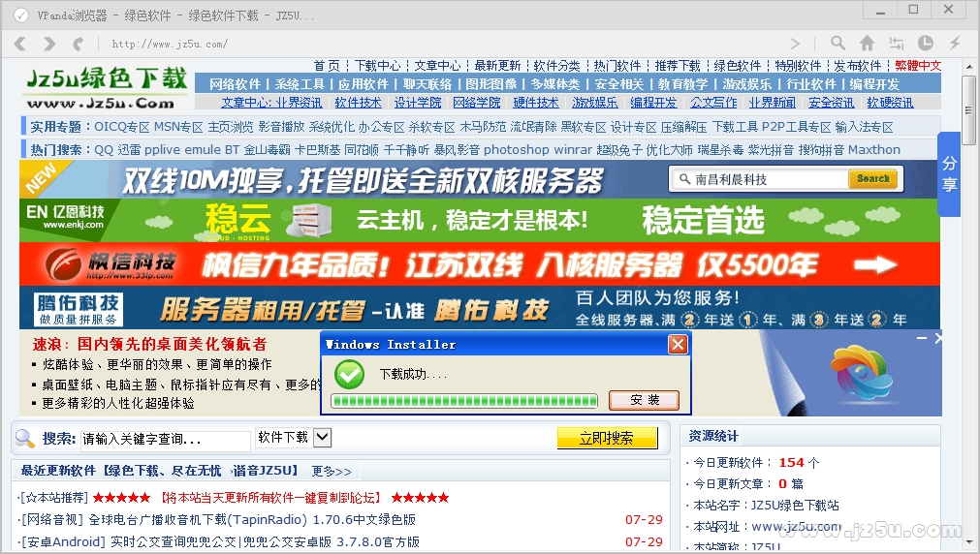
Task: Open the 设计学院 article link
Action: tap(418, 103)
